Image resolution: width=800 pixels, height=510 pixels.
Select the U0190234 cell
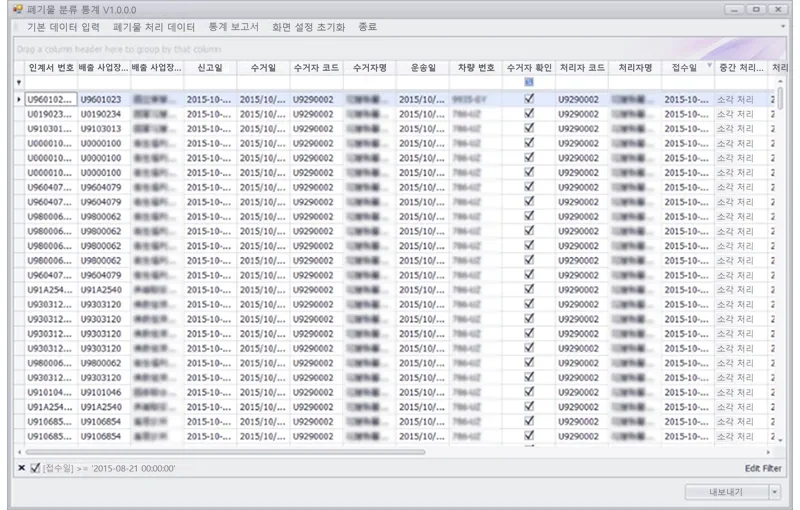(x=104, y=114)
